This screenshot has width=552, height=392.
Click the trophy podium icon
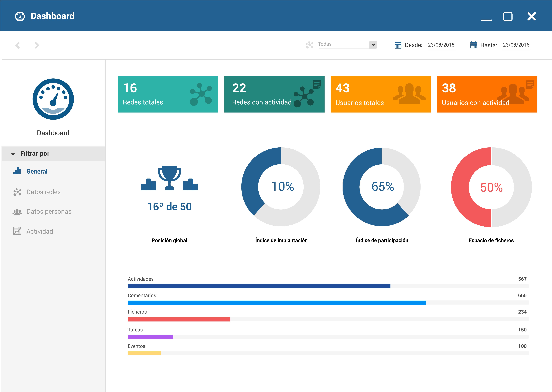coord(169,178)
